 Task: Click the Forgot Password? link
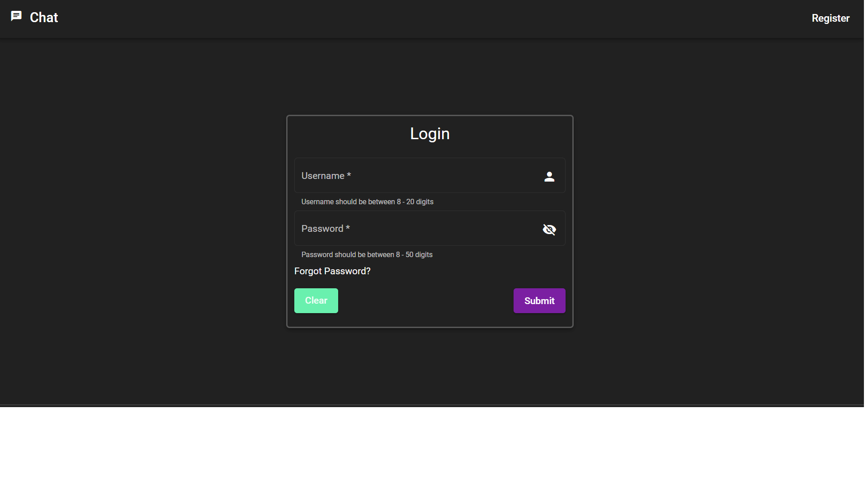tap(332, 271)
